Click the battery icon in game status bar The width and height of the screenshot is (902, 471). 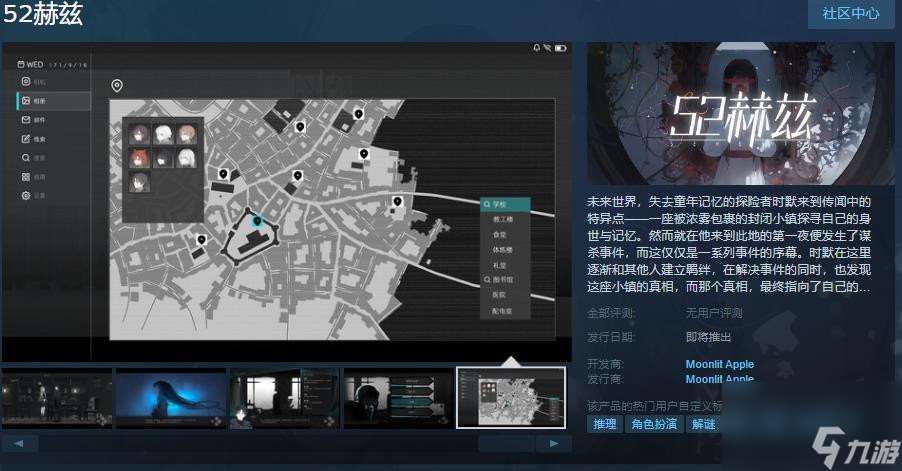click(x=561, y=48)
